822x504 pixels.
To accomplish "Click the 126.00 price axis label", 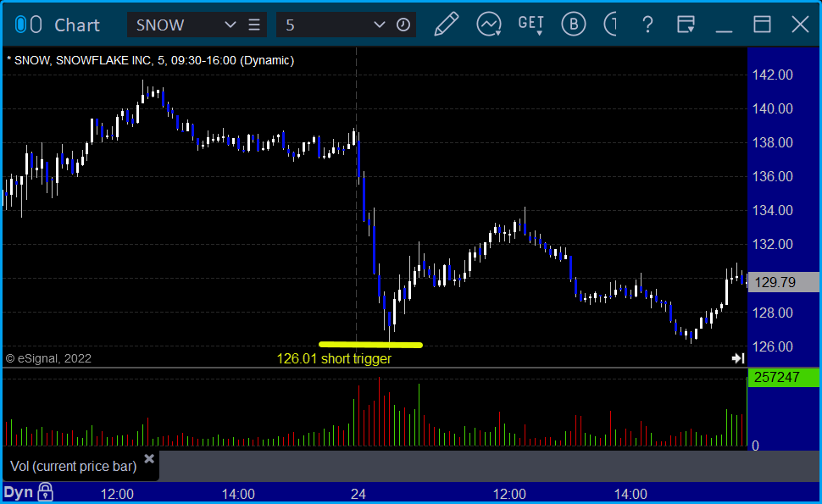I will [773, 346].
